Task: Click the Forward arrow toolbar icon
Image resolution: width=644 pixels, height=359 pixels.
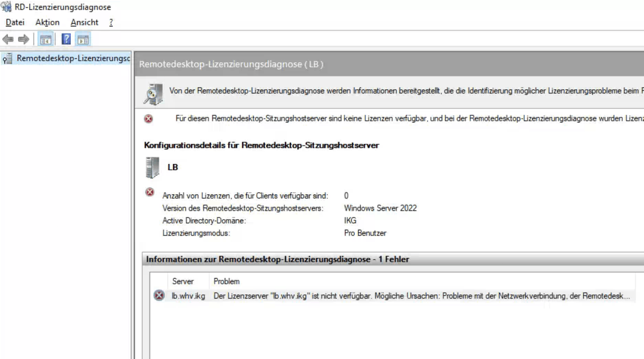Action: pos(24,39)
